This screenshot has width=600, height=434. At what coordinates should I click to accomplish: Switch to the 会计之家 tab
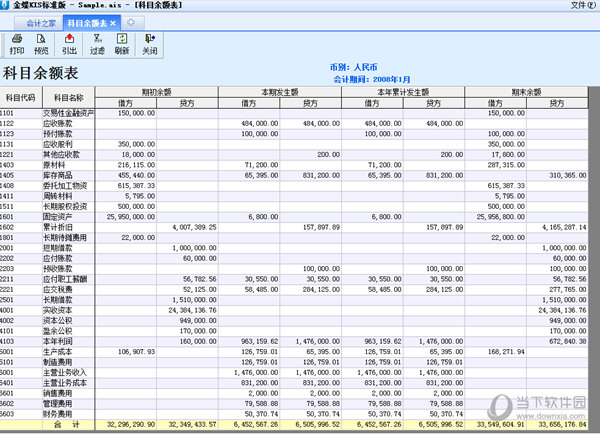[41, 22]
